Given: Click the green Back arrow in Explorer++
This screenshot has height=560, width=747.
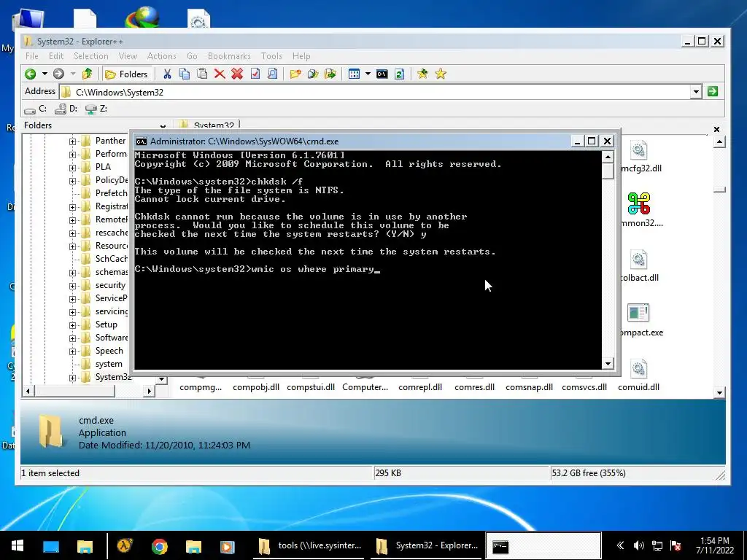Looking at the screenshot, I should pos(31,74).
